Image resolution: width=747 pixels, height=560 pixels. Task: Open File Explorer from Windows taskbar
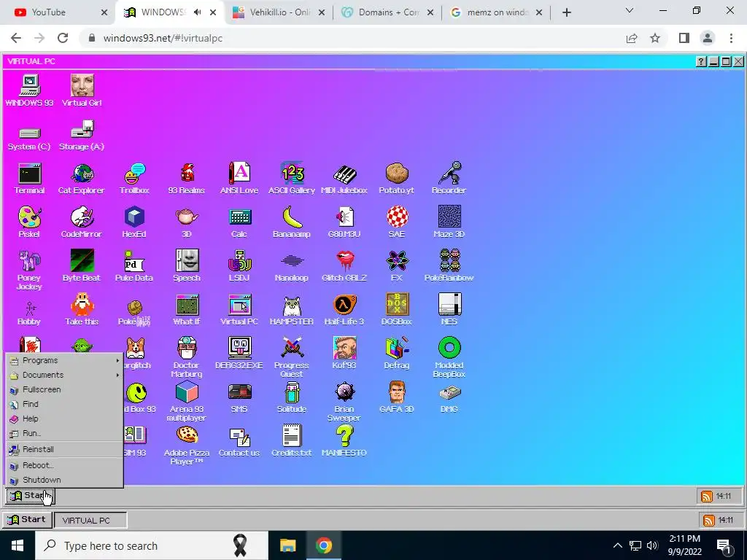[287, 545]
